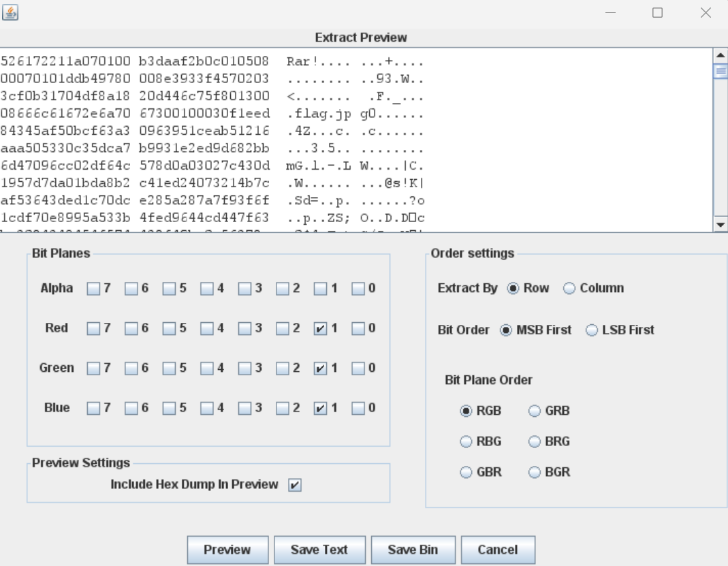Viewport: 728px width, 566px height.
Task: Check the Alpha bit plane 4 checkbox
Action: point(206,289)
